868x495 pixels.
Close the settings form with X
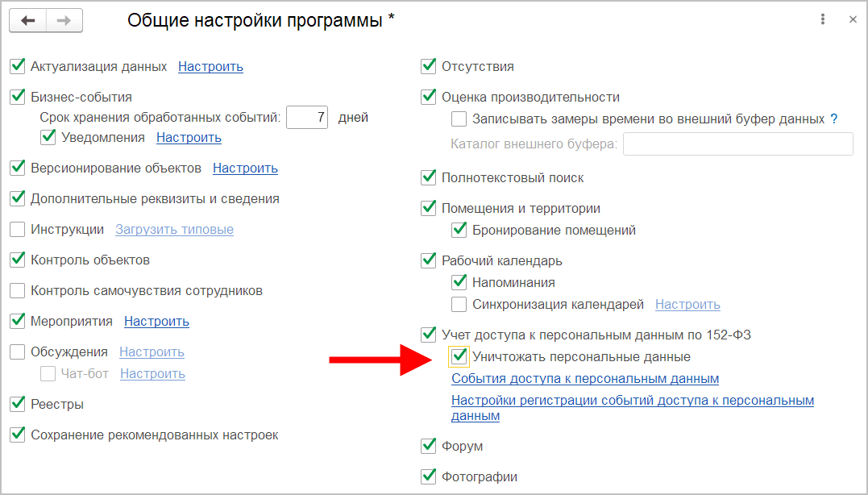click(853, 19)
